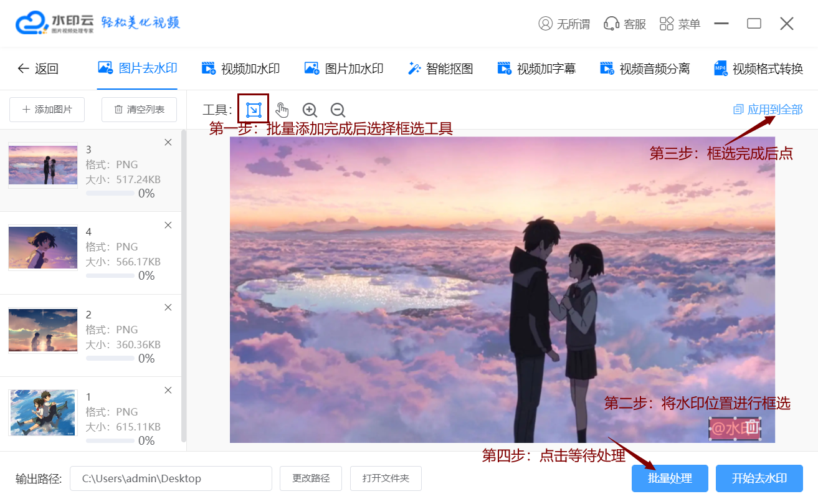This screenshot has height=504, width=818.
Task: Select thumbnail of image 2
Action: point(43,330)
